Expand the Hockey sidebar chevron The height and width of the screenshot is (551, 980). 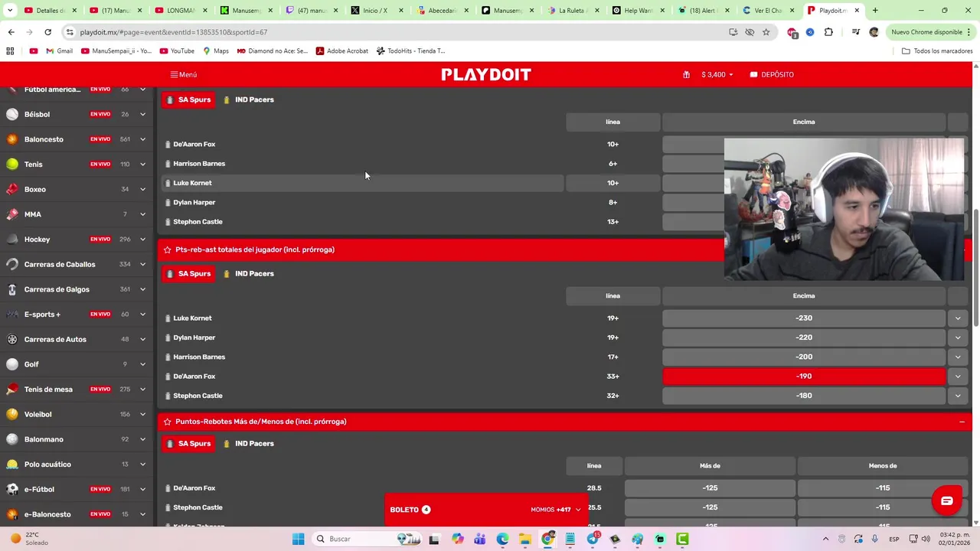coord(142,240)
